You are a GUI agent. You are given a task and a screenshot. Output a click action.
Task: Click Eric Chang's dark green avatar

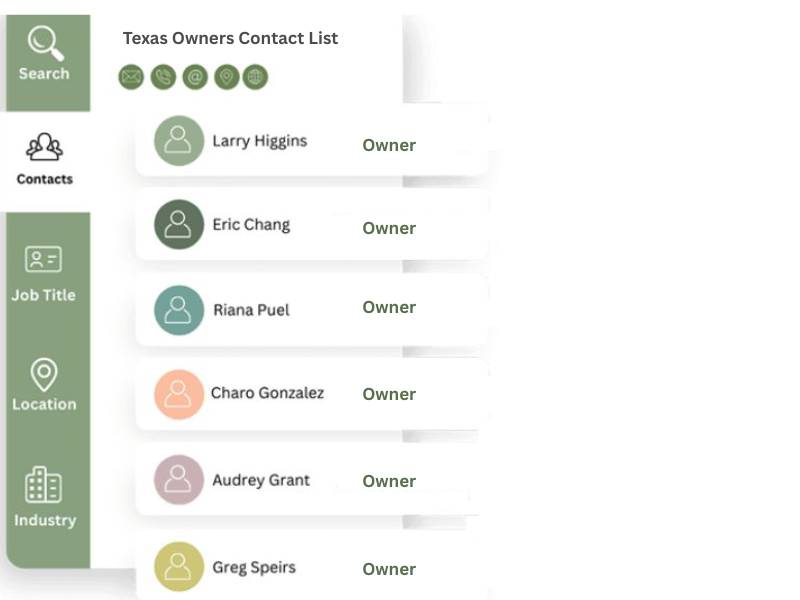click(179, 225)
